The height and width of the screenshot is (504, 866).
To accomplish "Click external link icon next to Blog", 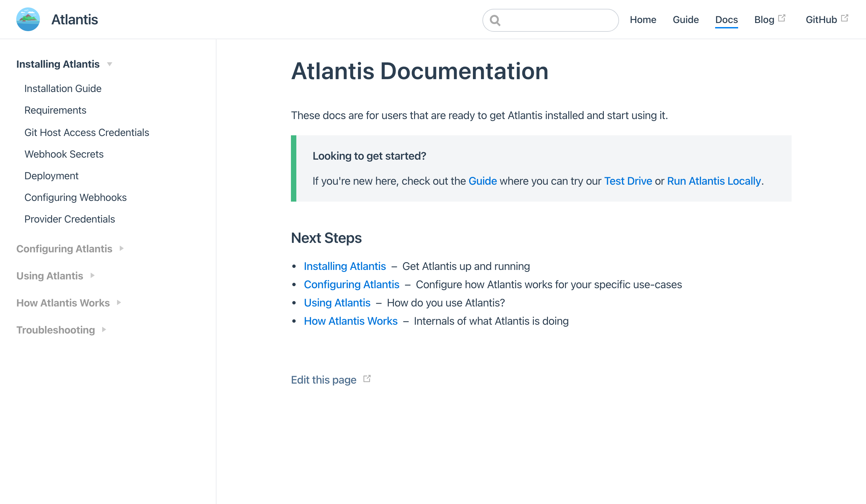I will pos(781,18).
